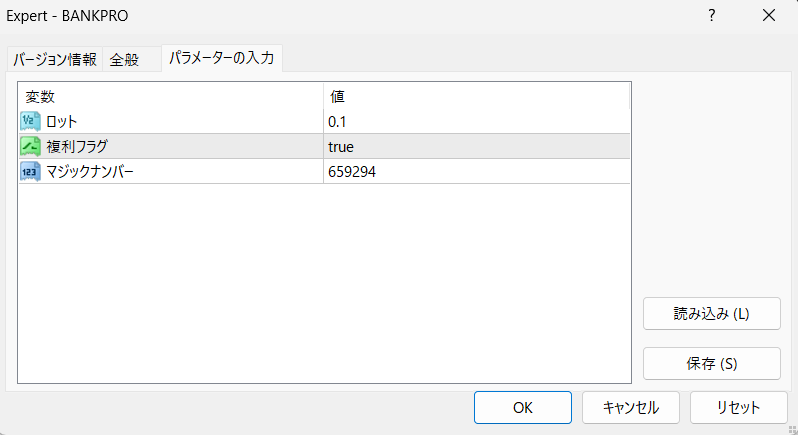The image size is (798, 435).
Task: Click the 読み込み (L) button
Action: point(711,313)
